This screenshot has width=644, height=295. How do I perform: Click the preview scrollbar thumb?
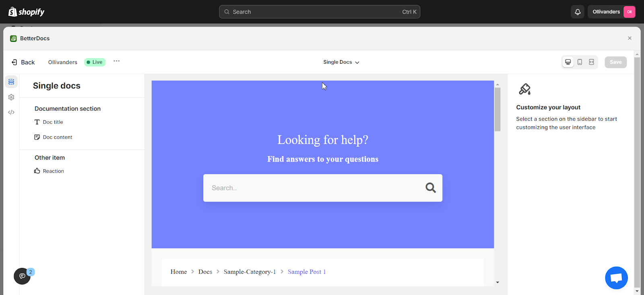click(497, 109)
